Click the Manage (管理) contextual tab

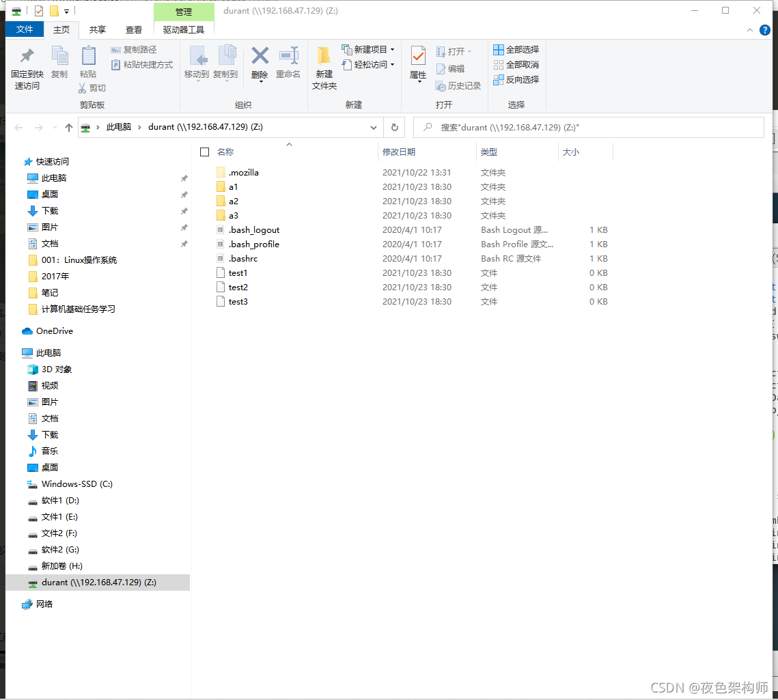pos(184,12)
